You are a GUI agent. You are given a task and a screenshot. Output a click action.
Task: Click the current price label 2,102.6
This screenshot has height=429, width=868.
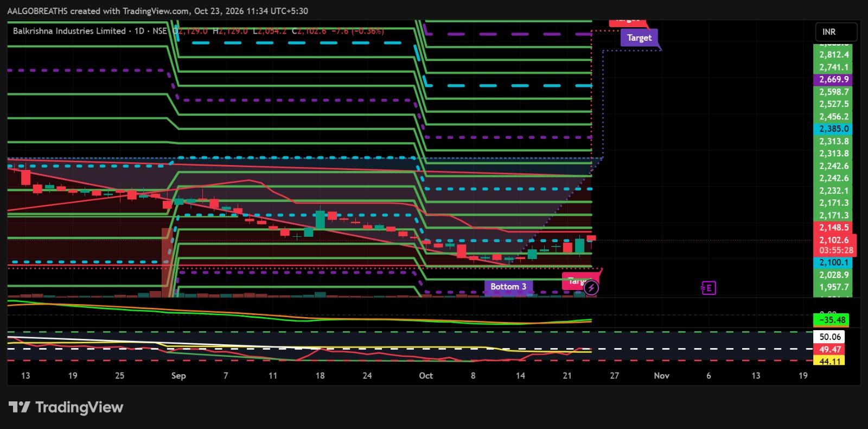click(x=834, y=240)
